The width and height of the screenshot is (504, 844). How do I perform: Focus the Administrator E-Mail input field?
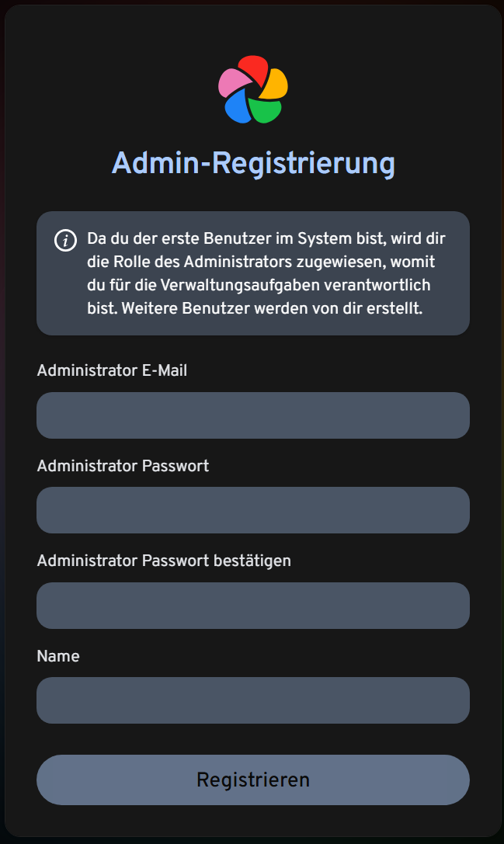pos(253,415)
